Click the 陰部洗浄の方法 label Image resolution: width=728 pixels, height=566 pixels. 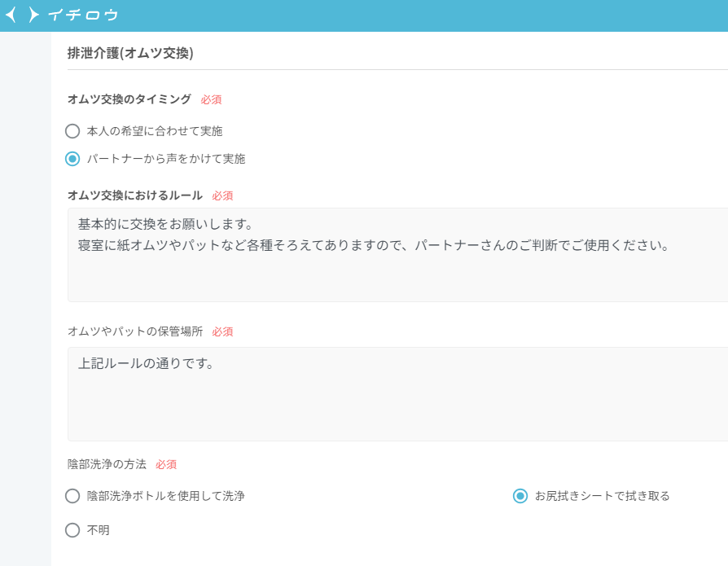click(x=107, y=464)
